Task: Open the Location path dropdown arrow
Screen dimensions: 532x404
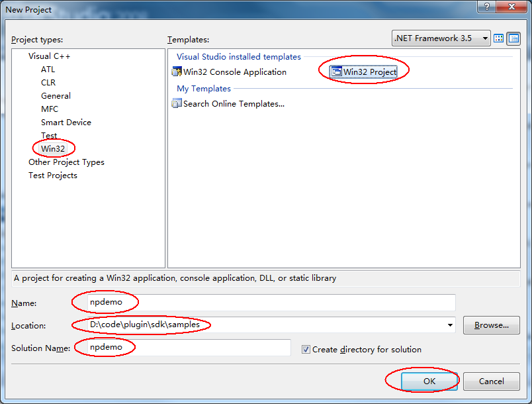Action: point(450,325)
